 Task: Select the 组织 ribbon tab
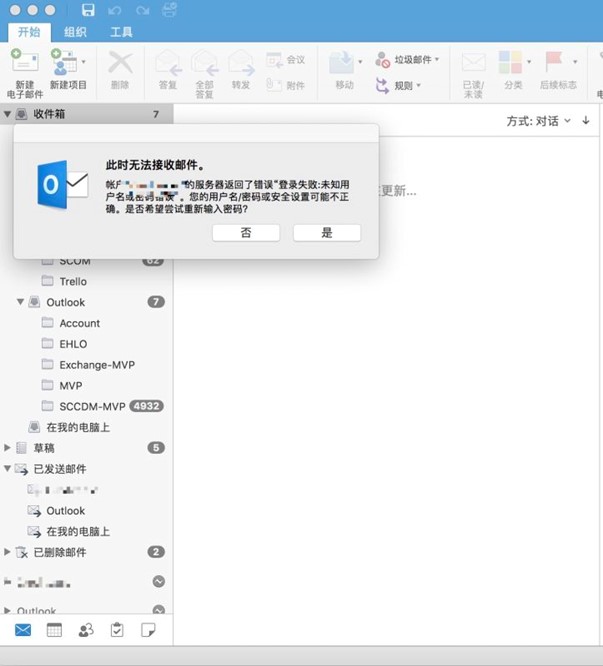point(75,32)
